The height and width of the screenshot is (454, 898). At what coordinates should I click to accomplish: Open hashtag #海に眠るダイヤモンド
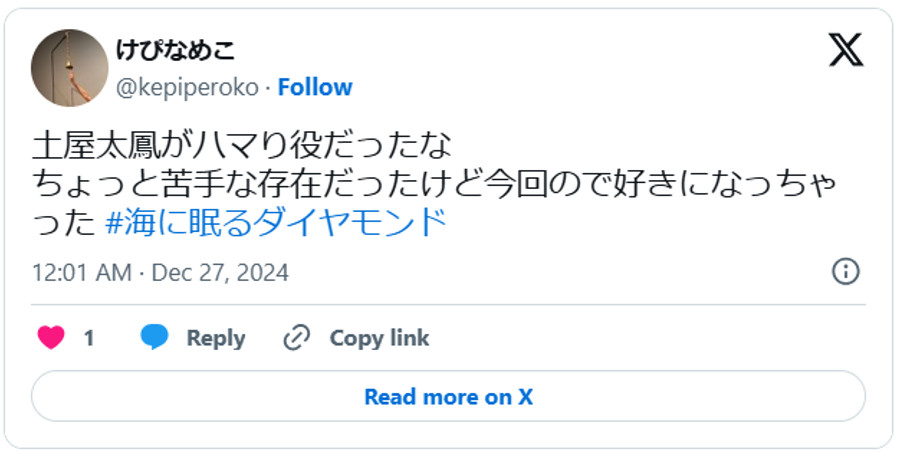click(275, 223)
